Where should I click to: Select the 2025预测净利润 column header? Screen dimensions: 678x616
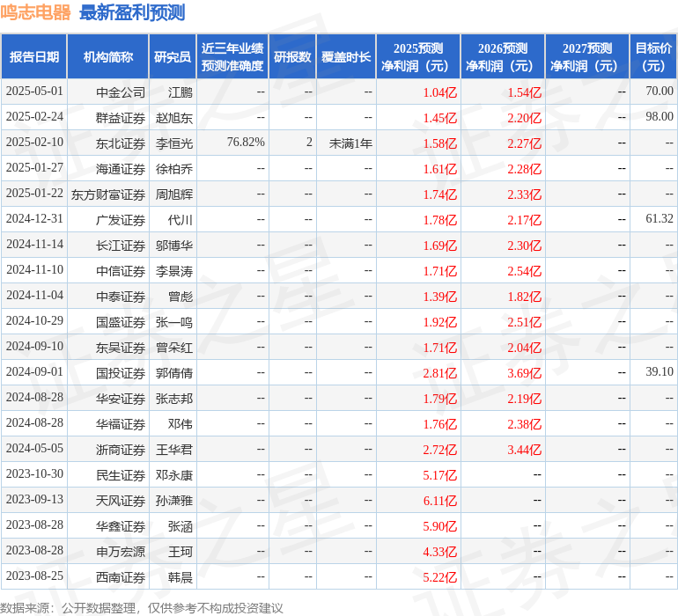pyautogui.click(x=418, y=56)
